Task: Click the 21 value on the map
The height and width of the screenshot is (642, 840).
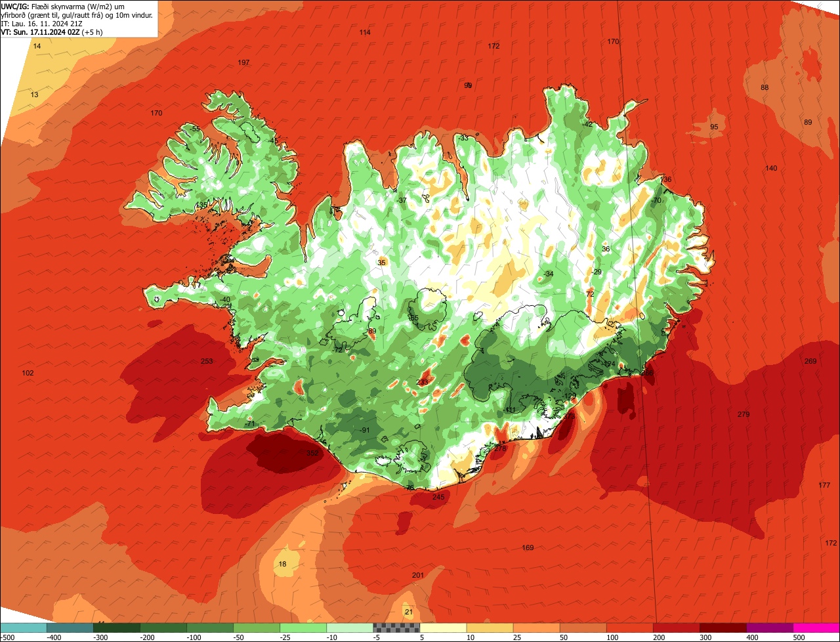Action: [x=408, y=612]
